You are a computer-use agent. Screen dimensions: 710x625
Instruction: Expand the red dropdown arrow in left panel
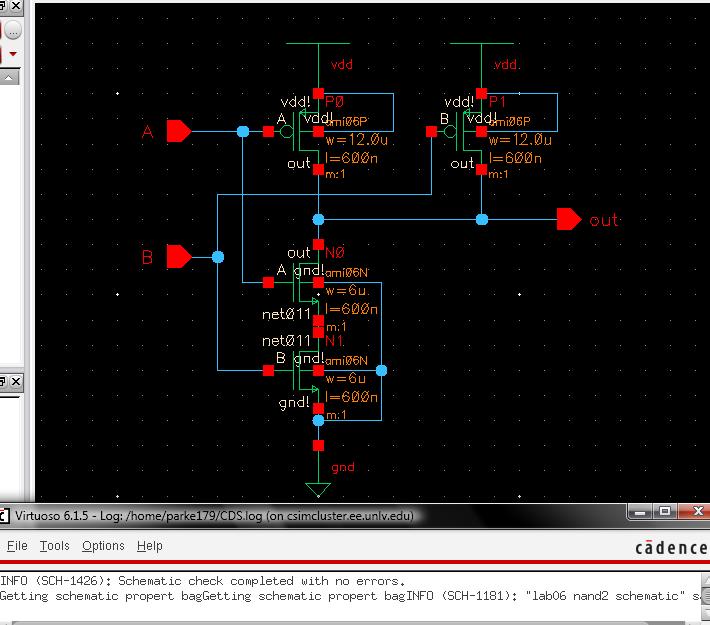(14, 52)
